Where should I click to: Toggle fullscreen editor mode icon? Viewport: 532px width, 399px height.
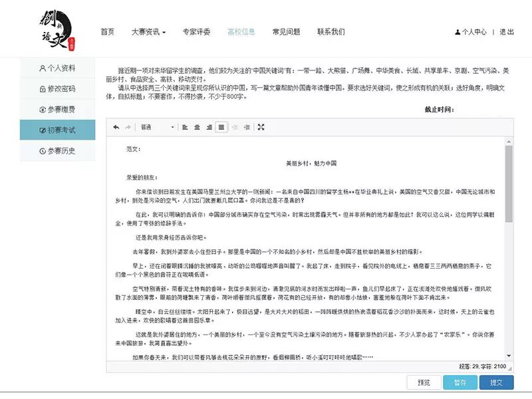click(261, 127)
